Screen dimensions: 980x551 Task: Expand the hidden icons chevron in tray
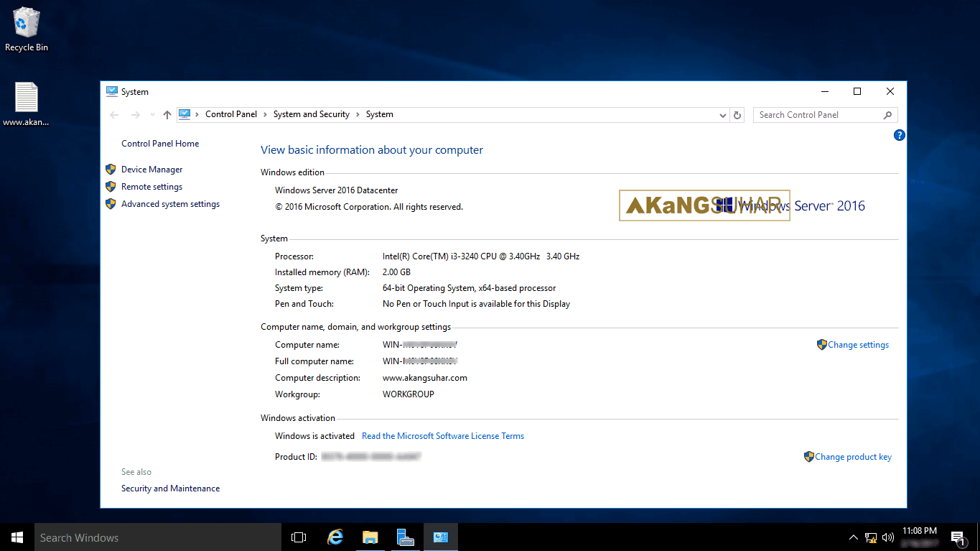853,537
